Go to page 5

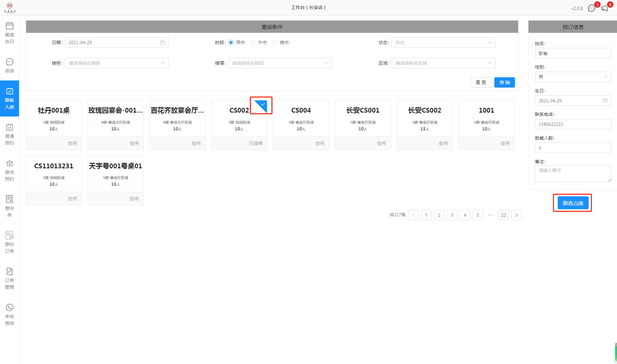pos(478,215)
